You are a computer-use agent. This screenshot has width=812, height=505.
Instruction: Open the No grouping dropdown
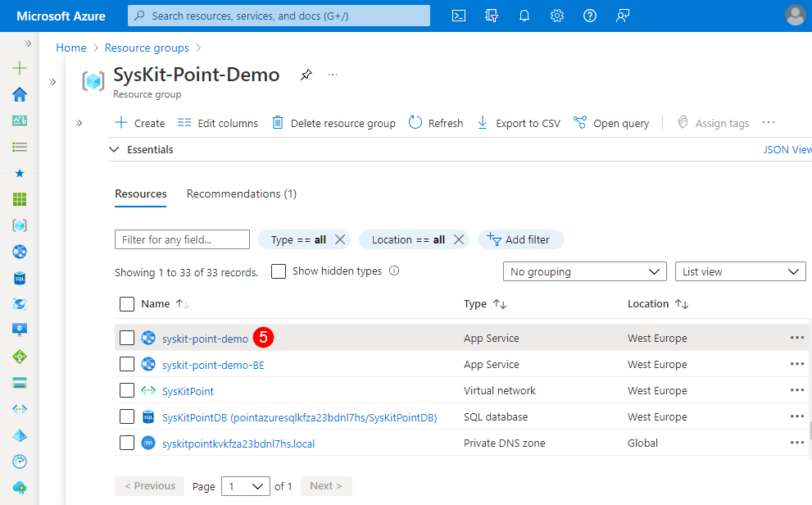(584, 271)
